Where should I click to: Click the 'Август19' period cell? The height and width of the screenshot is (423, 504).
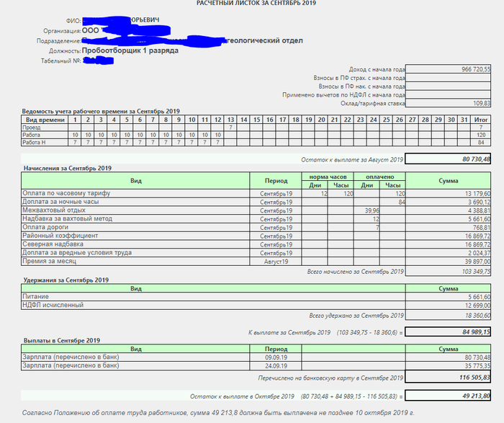(x=276, y=262)
